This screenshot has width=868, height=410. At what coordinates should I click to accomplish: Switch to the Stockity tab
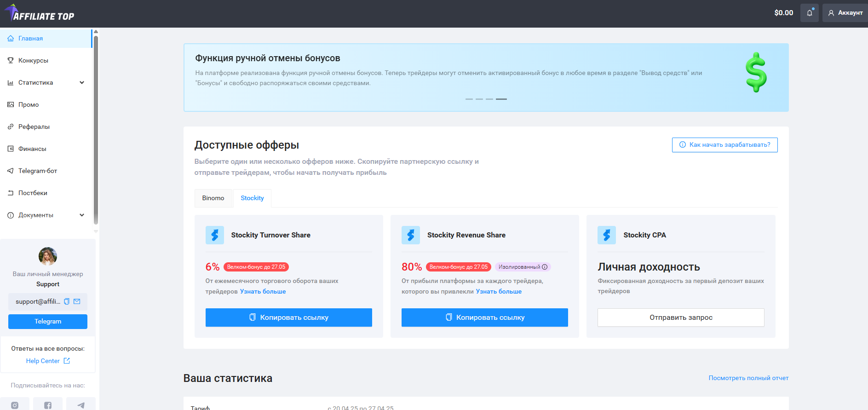point(252,198)
